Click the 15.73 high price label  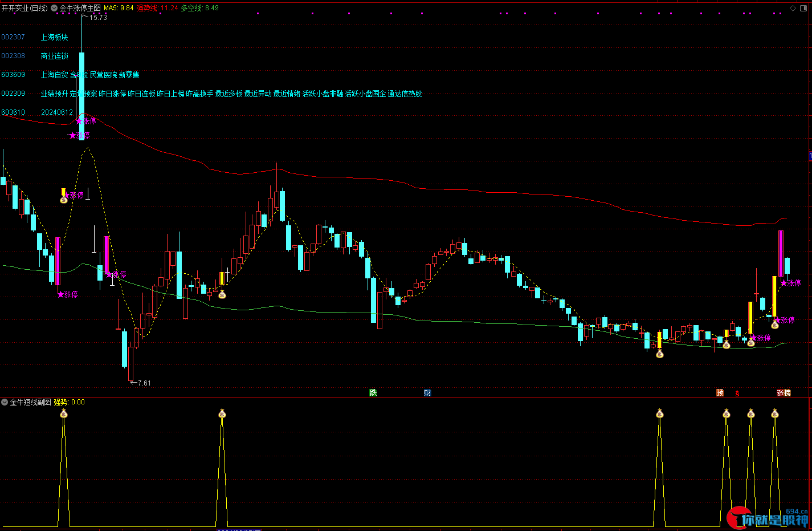(x=99, y=18)
